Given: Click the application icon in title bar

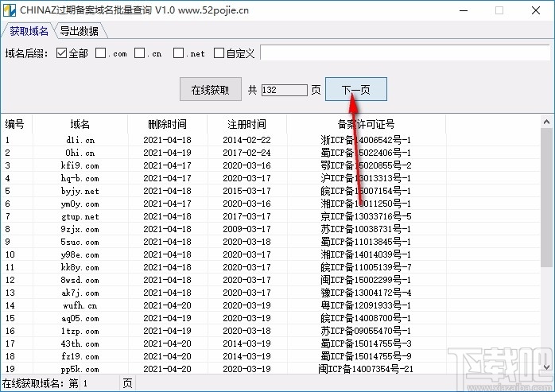Looking at the screenshot, I should [10, 10].
